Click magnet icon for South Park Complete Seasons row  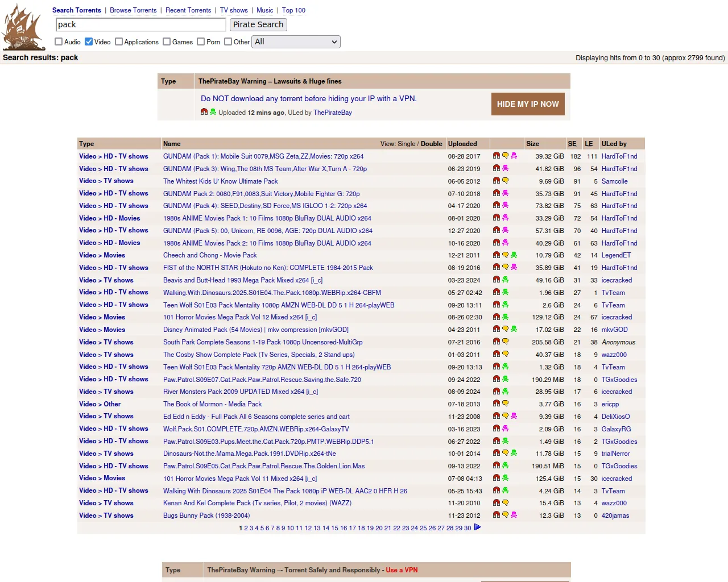pyautogui.click(x=497, y=342)
